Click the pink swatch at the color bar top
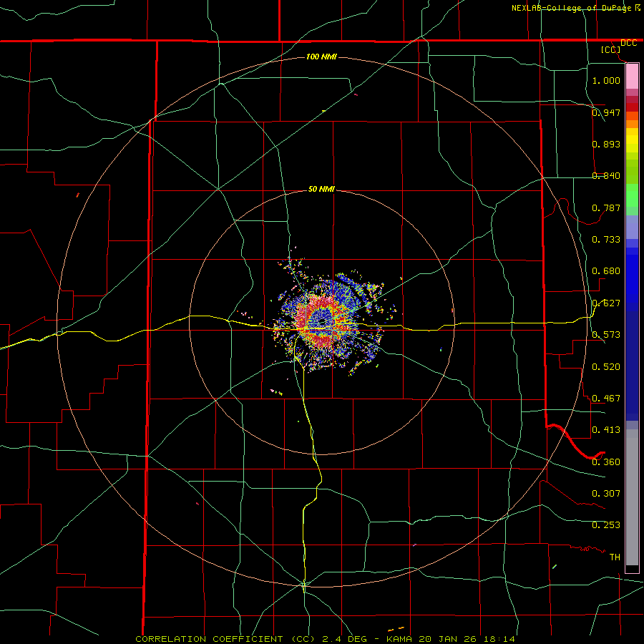The width and height of the screenshot is (644, 644). pyautogui.click(x=632, y=76)
